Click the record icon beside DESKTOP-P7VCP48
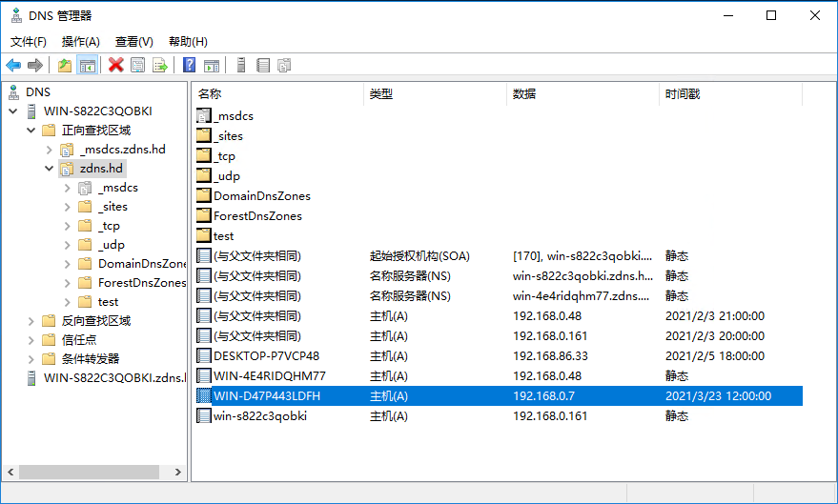This screenshot has width=838, height=504. tap(204, 355)
